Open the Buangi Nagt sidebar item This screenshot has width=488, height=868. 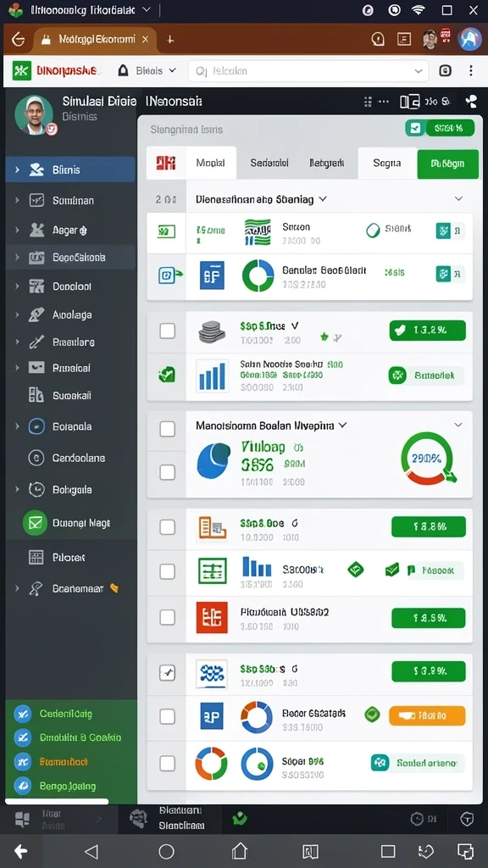(70, 523)
